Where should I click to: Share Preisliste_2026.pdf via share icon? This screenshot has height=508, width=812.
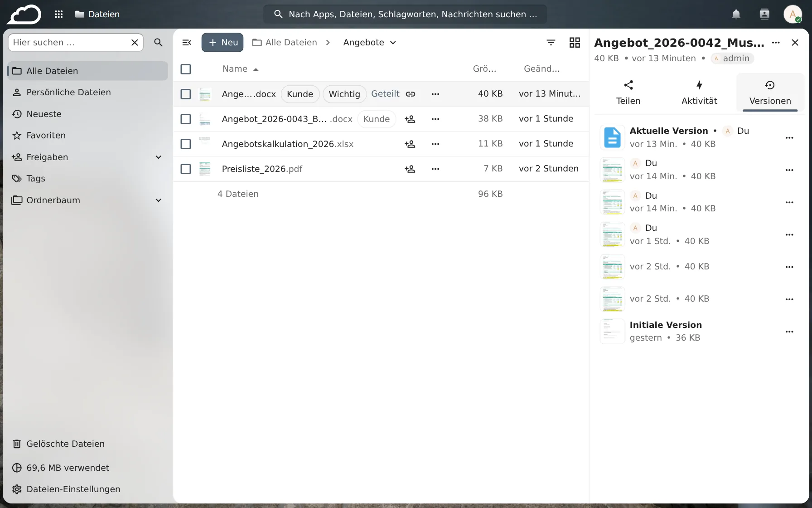click(x=410, y=169)
